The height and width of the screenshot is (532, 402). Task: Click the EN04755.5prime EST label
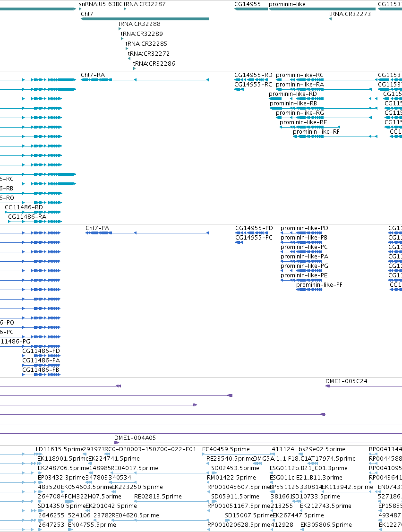(92, 524)
